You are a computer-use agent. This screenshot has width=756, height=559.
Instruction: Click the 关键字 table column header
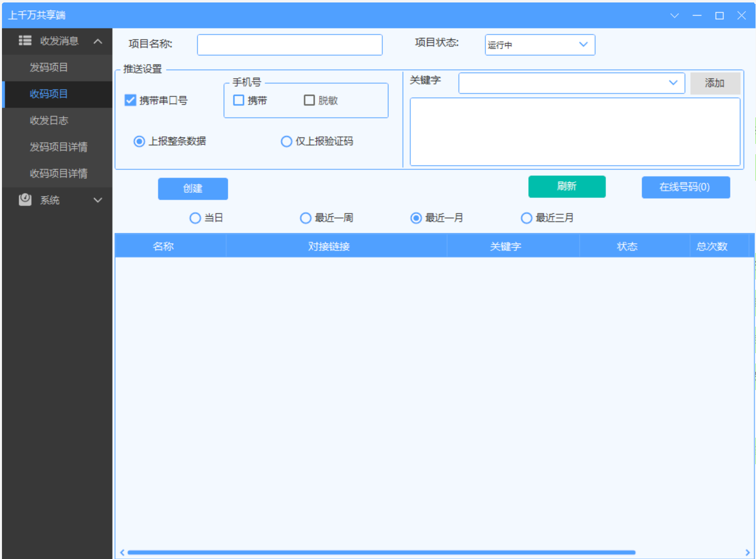(513, 246)
